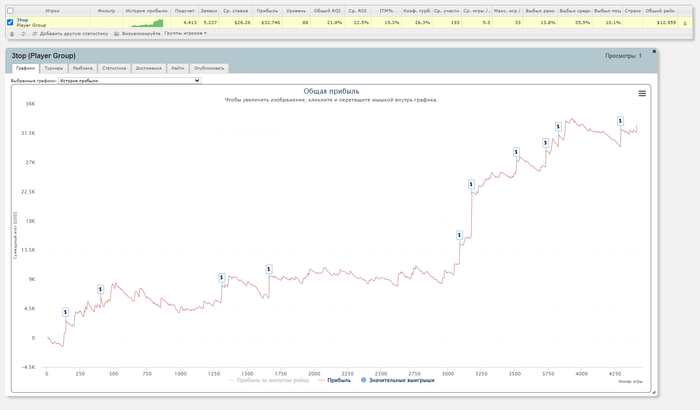
Task: Click the trash icon below the player table
Action: (12, 34)
